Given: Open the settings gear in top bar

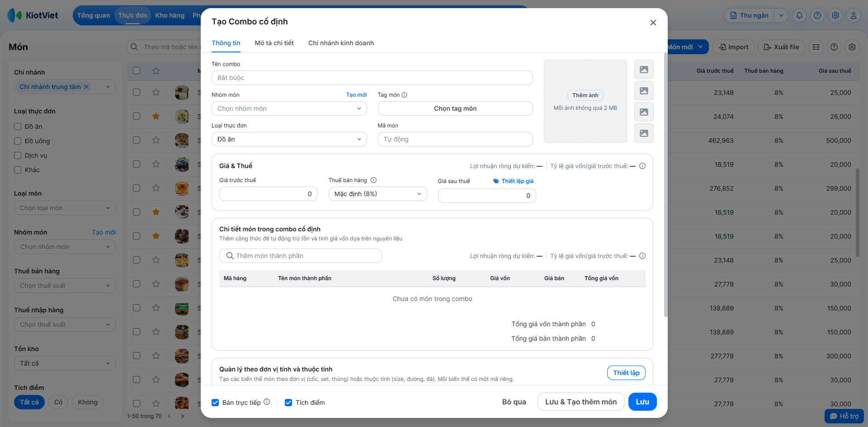Looking at the screenshot, I should 835,15.
